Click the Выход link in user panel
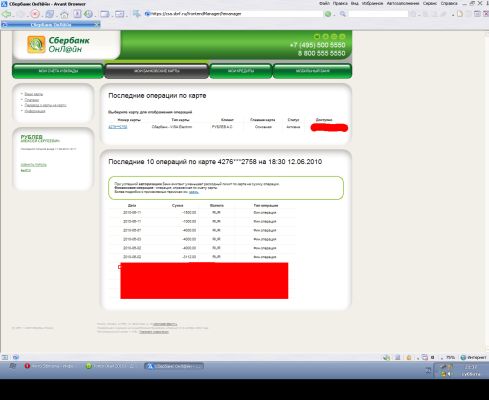Screen dimensions: 489x400 [x=26, y=171]
